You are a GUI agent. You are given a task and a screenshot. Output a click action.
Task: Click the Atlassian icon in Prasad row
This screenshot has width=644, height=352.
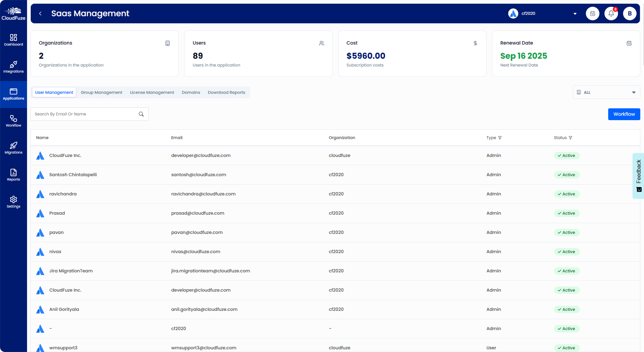pos(40,213)
